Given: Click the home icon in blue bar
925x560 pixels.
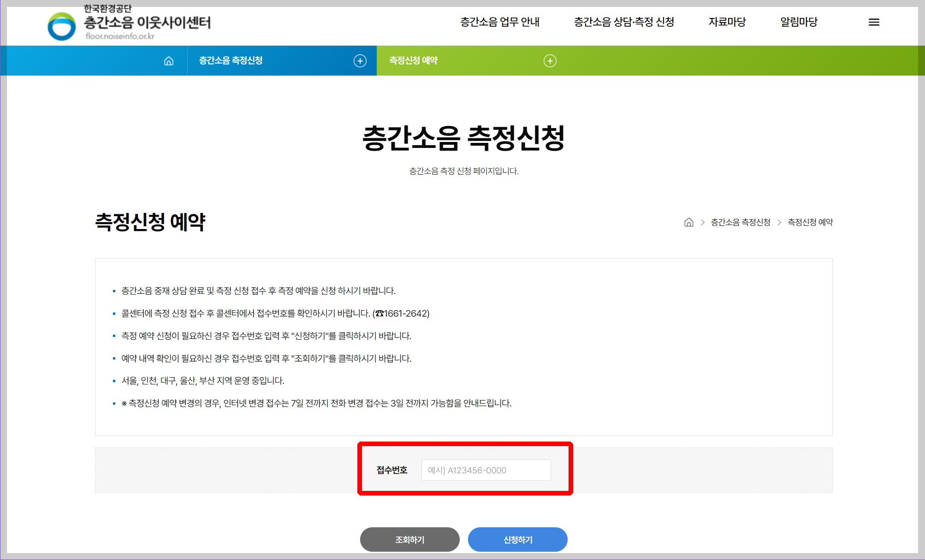Looking at the screenshot, I should point(169,61).
